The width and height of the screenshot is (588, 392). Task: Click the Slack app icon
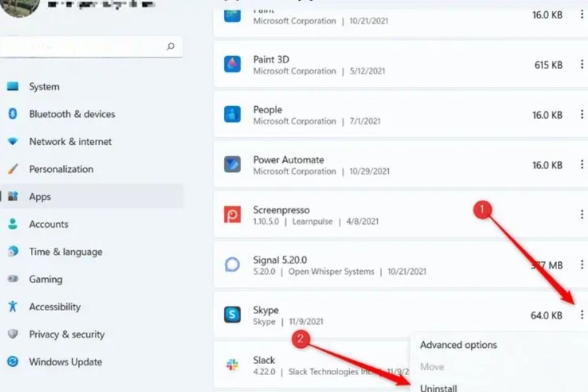232,365
